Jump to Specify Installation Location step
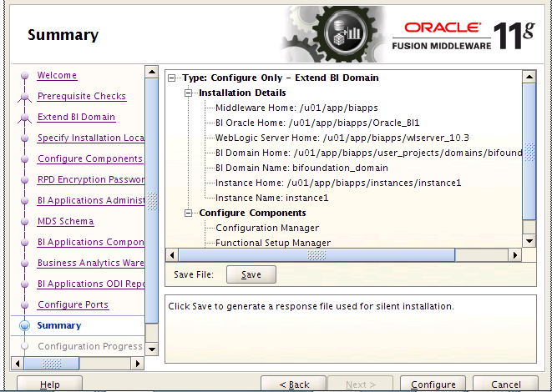 (91, 138)
